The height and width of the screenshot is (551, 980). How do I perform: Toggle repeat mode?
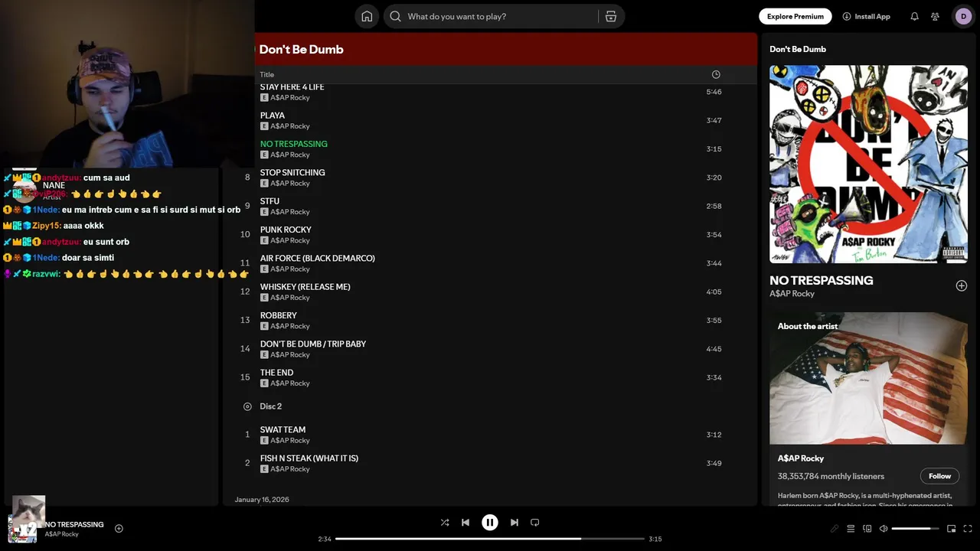(535, 523)
